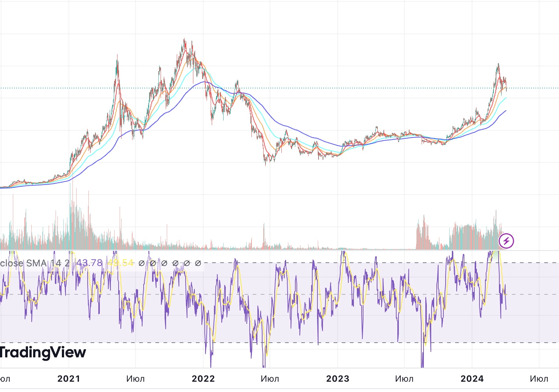The width and height of the screenshot is (559, 392).
Task: Click the 'Июл' label between 2022 and 2023
Action: point(270,379)
